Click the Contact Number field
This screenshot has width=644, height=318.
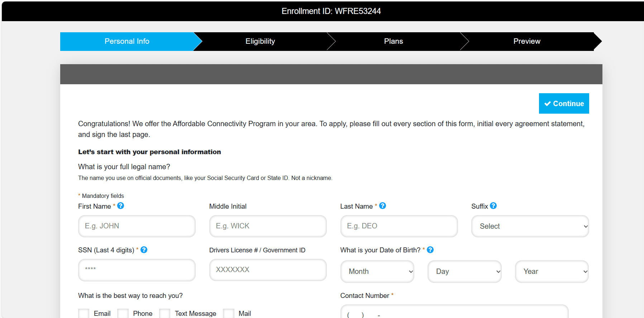click(x=454, y=313)
